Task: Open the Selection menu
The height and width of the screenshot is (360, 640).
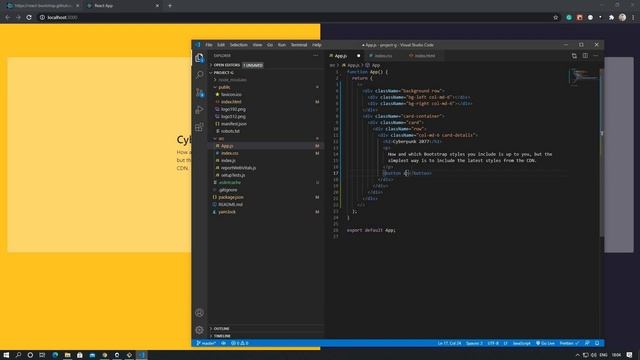Action: (238, 45)
